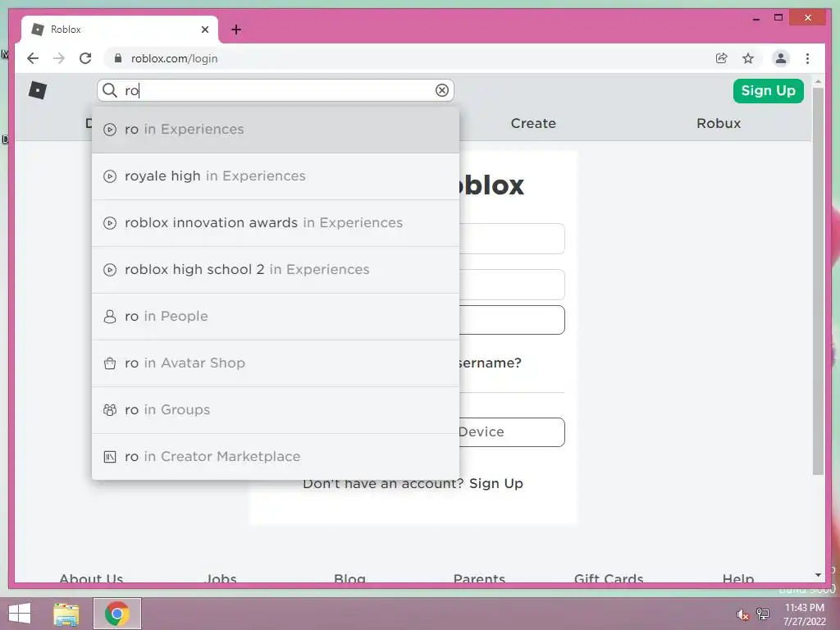Clear the search box with the X icon
This screenshot has height=630, width=840.
click(442, 90)
